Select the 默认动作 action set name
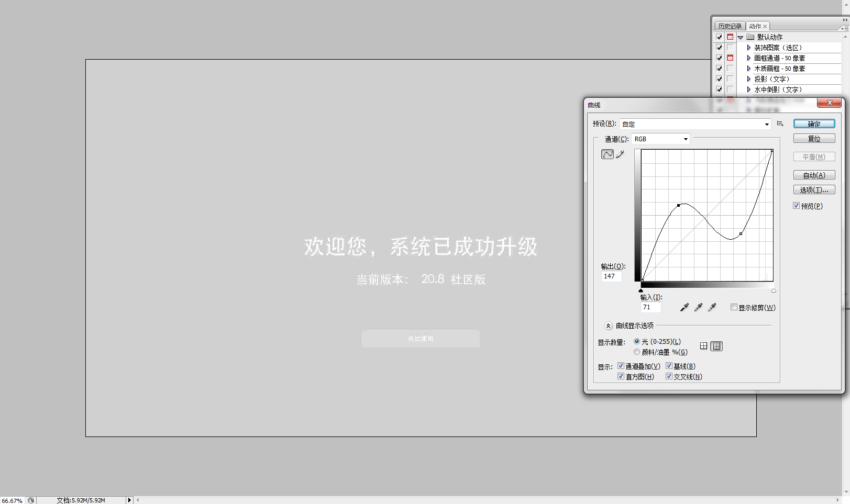This screenshot has width=850, height=504. tap(770, 37)
